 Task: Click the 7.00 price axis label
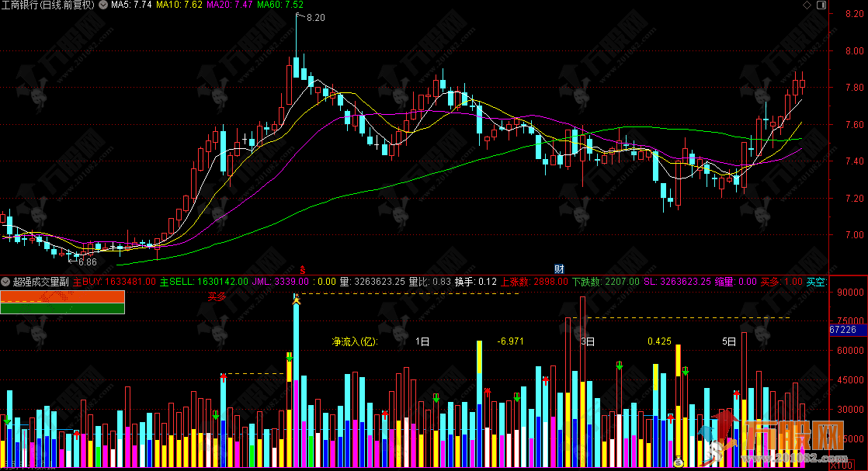(855, 234)
